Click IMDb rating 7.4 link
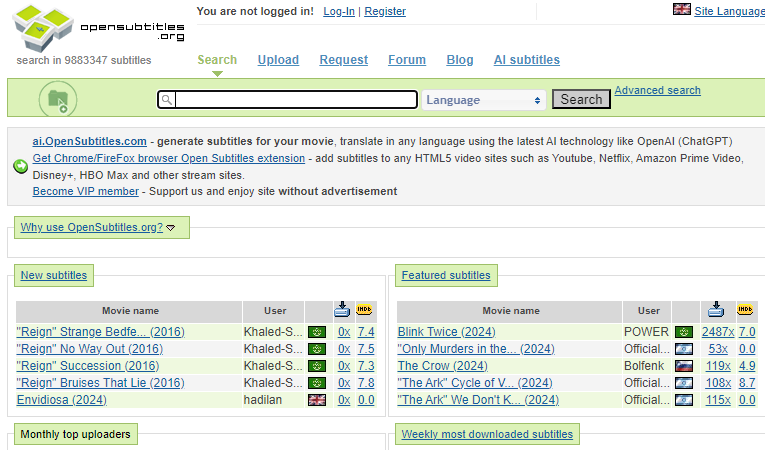Screen dimensions: 765x450 pos(366,332)
